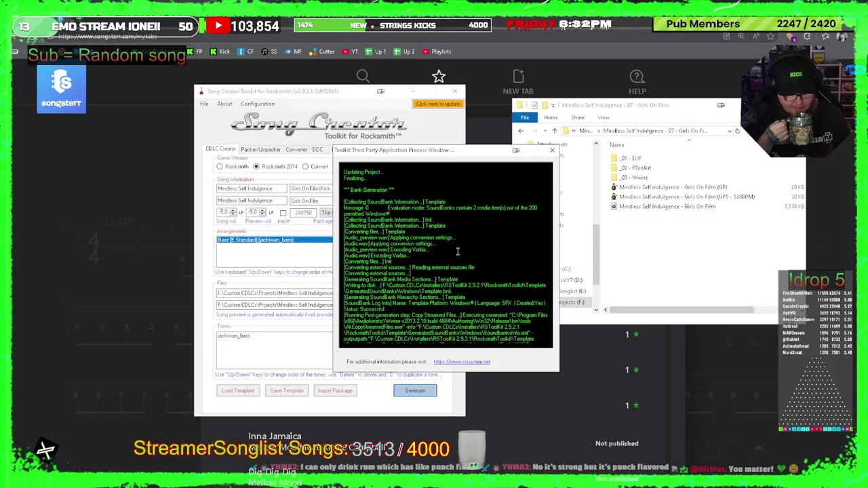The width and height of the screenshot is (868, 488).
Task: Open Configuration menu in Toolkit
Action: click(258, 104)
